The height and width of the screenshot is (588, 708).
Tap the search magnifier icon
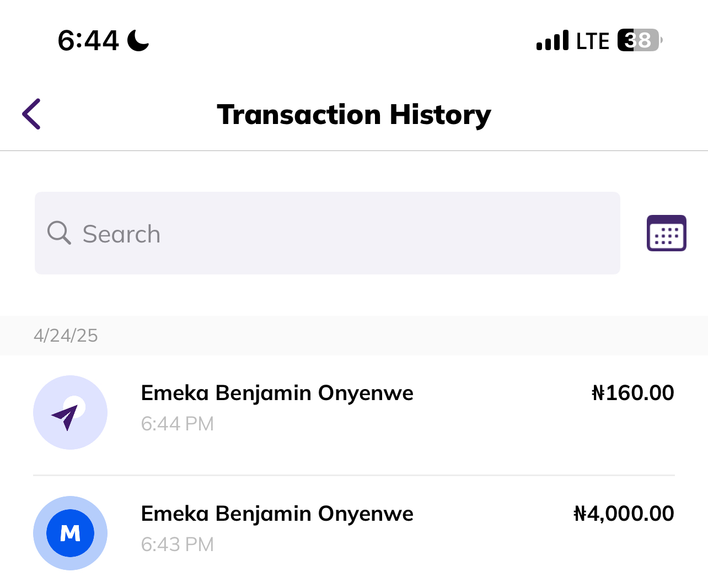(59, 233)
